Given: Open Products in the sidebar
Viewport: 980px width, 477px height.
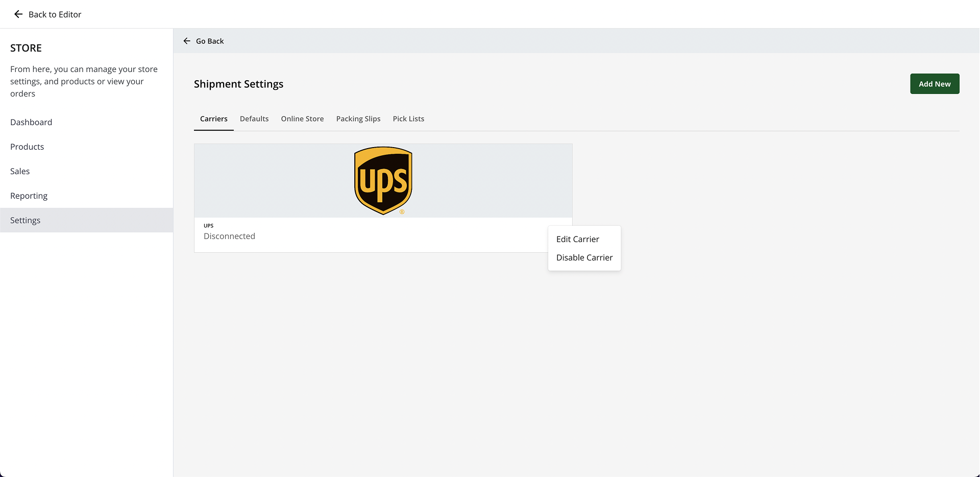Looking at the screenshot, I should 87,147.
